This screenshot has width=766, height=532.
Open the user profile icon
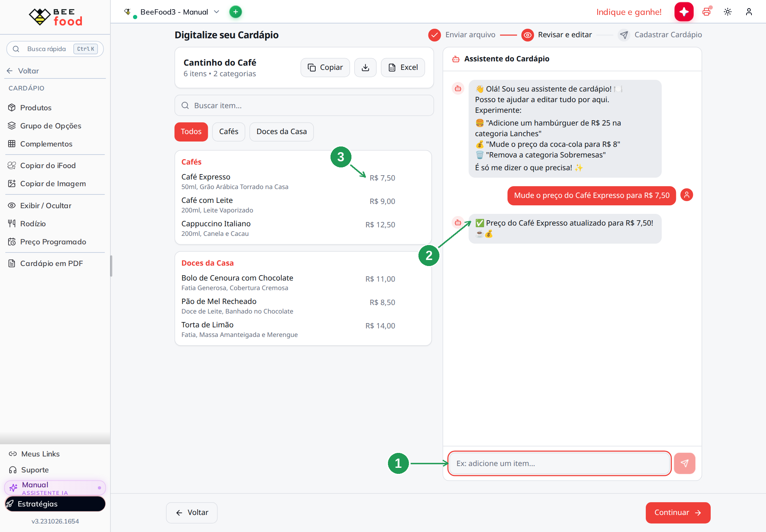[x=749, y=12]
